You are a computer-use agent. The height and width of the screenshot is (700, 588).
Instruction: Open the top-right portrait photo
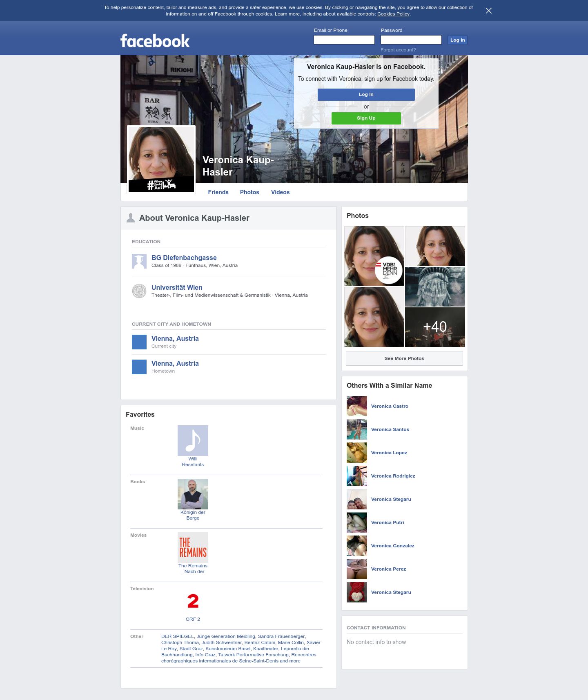(x=435, y=246)
